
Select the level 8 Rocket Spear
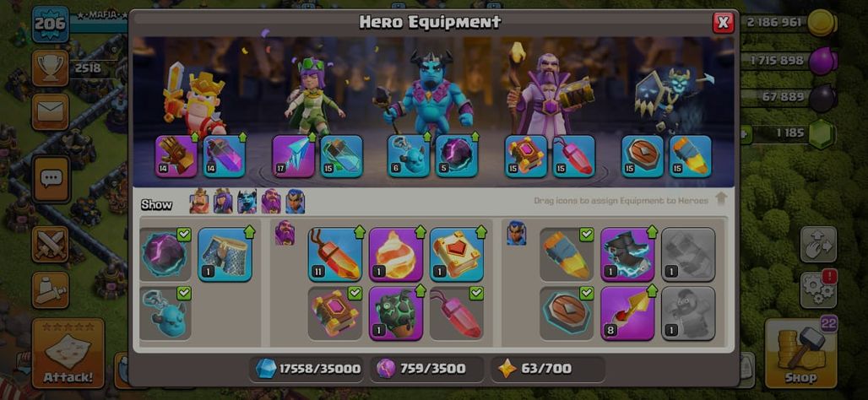[627, 313]
